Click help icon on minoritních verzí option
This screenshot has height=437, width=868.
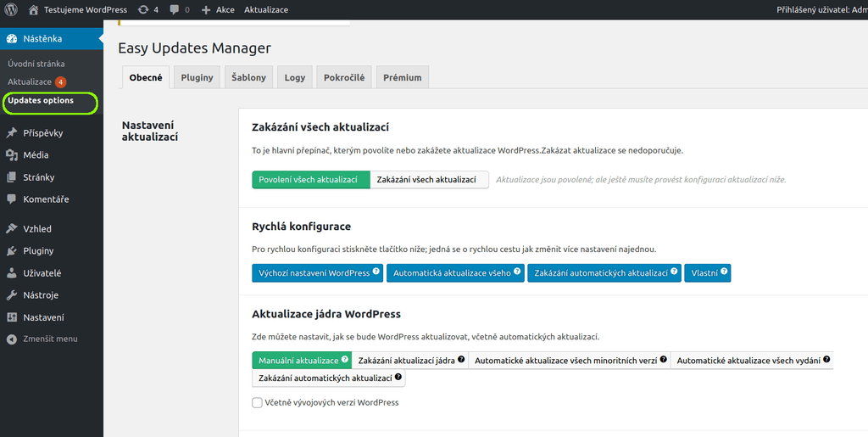[664, 359]
